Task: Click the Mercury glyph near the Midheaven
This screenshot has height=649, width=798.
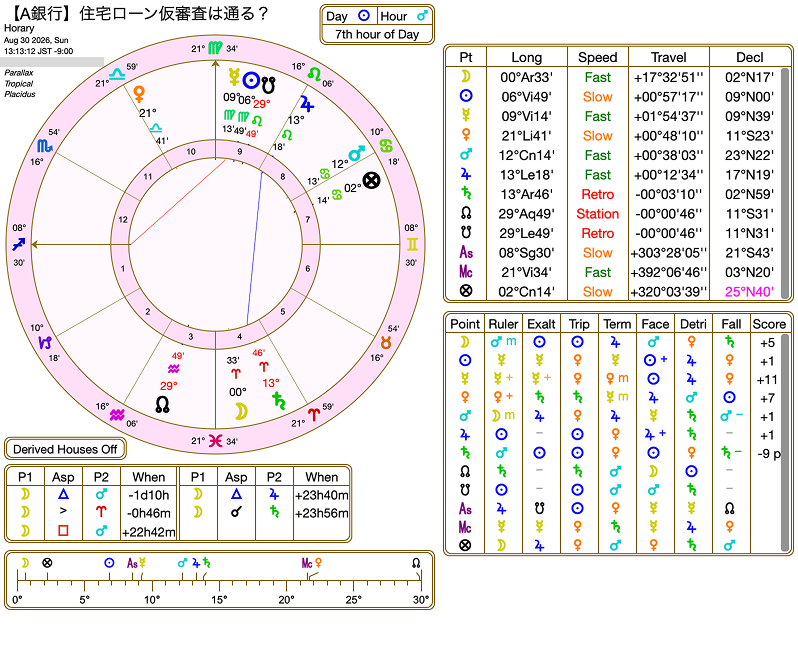Action: pos(234,77)
